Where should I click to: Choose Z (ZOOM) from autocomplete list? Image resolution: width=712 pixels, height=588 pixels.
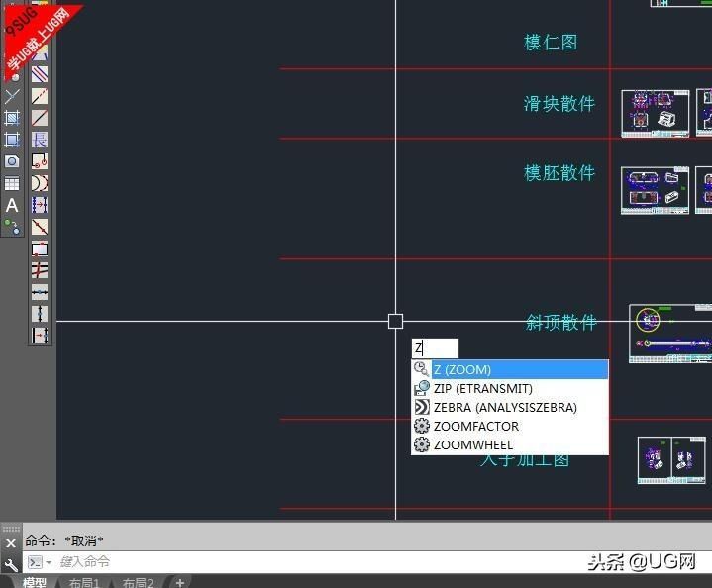(x=510, y=369)
